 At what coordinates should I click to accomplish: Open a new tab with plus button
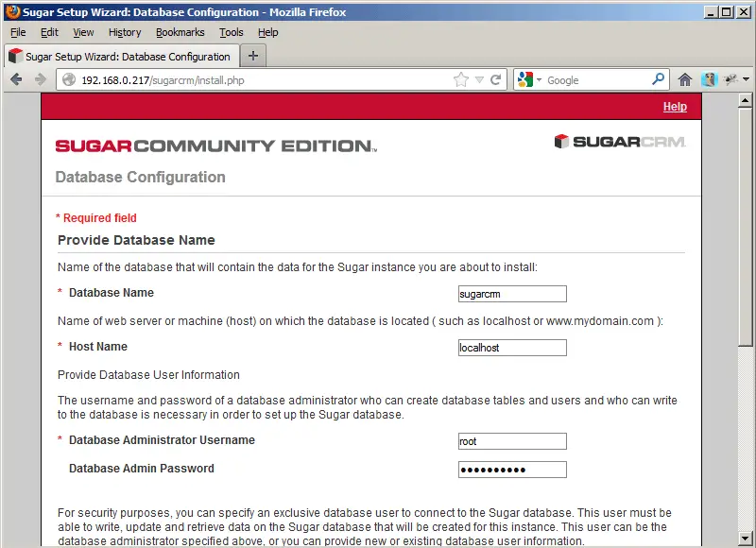click(252, 56)
